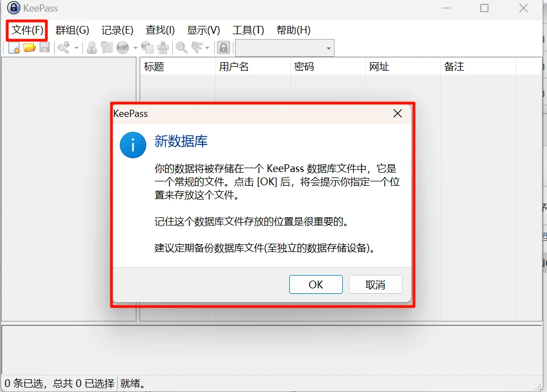Click the Open database folder icon
547x392 pixels.
click(x=29, y=47)
